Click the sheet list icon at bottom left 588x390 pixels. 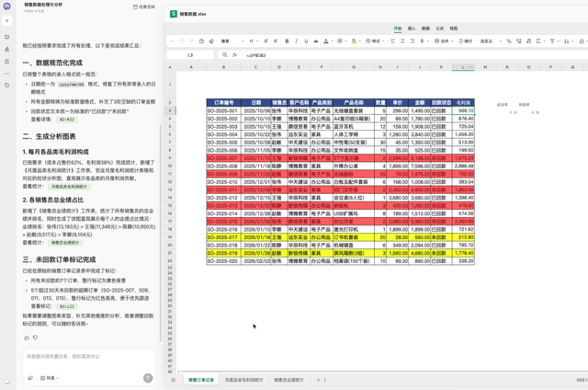tap(174, 380)
